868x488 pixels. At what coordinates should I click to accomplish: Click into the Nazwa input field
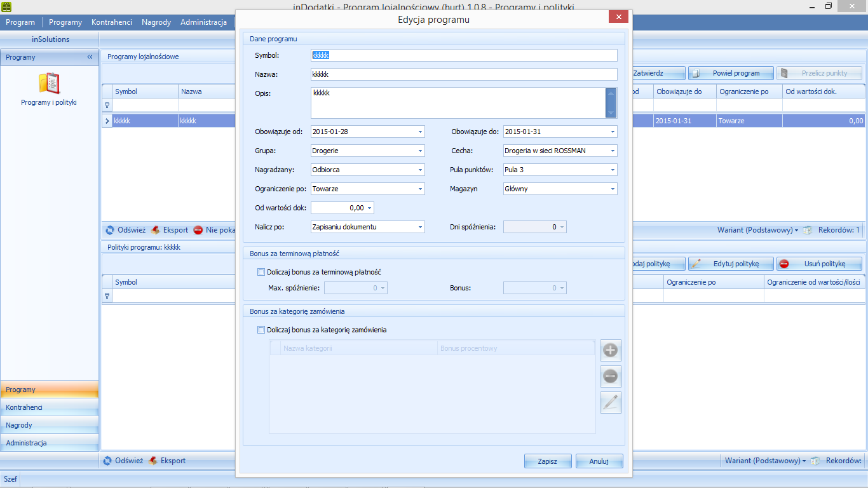(x=464, y=74)
